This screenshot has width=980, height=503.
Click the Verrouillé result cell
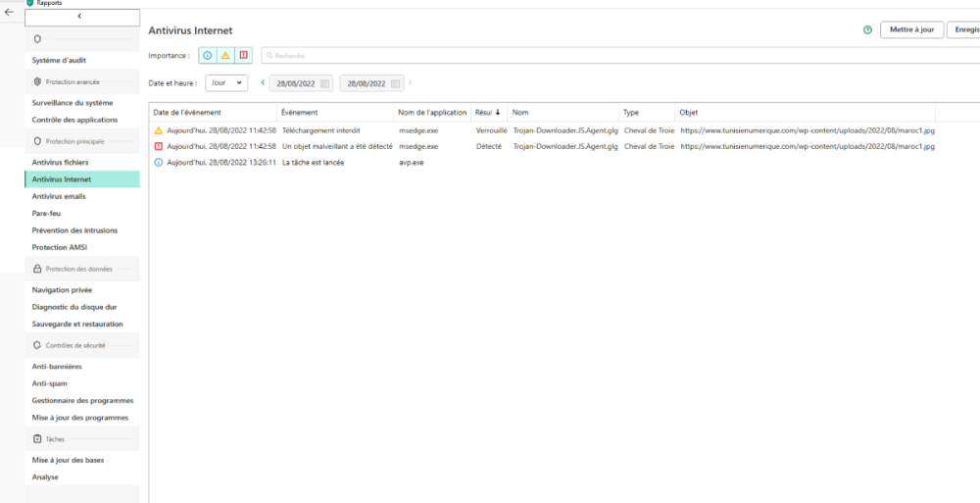[491, 130]
